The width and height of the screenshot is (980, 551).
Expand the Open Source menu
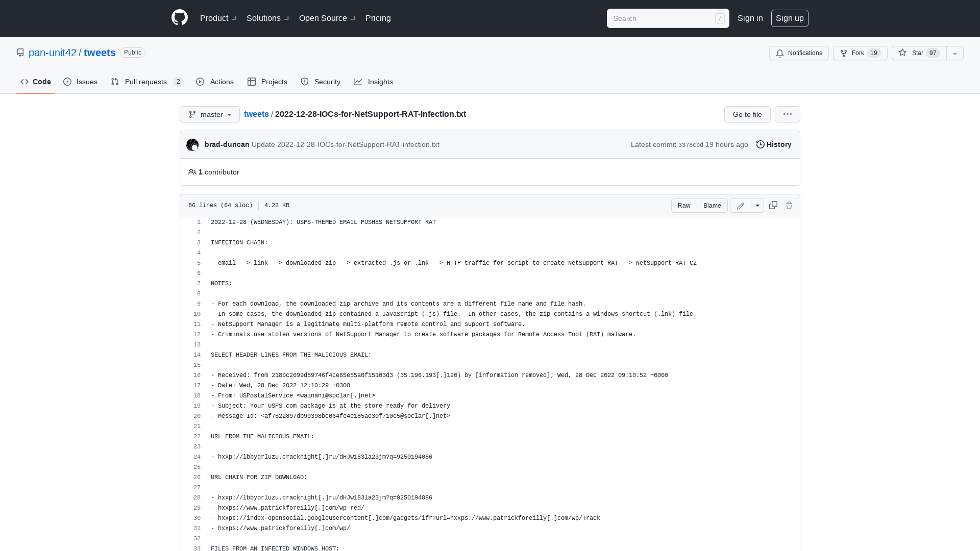[327, 18]
